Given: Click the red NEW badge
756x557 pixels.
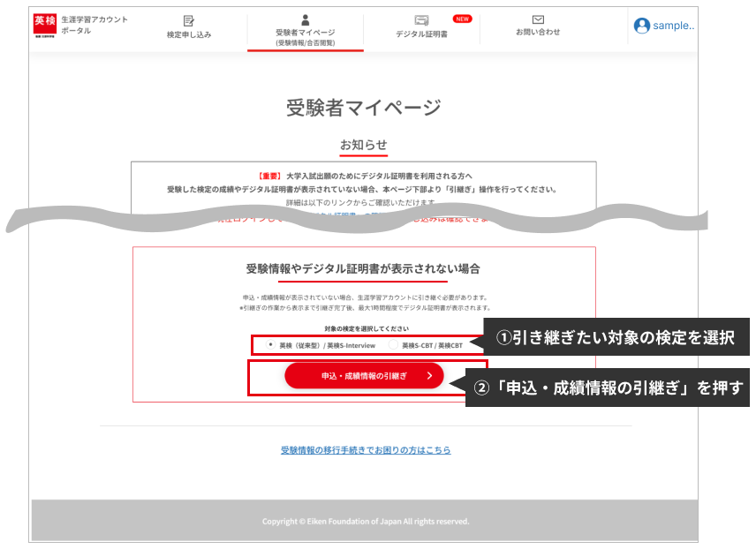Looking at the screenshot, I should click(x=462, y=18).
